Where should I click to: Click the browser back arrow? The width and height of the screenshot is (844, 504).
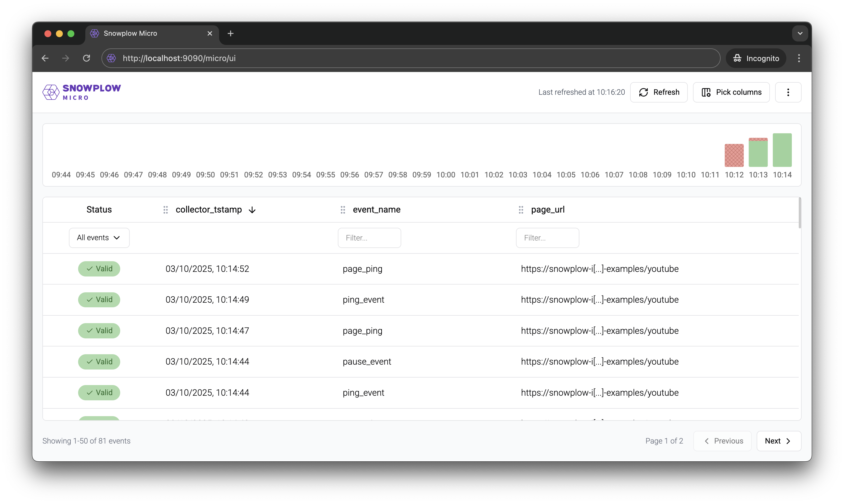point(45,58)
